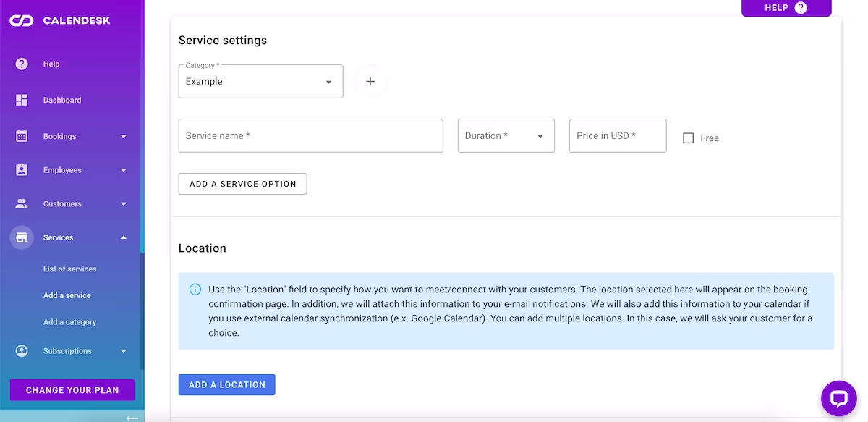
Task: Click the Calendesk logo icon
Action: point(22,21)
